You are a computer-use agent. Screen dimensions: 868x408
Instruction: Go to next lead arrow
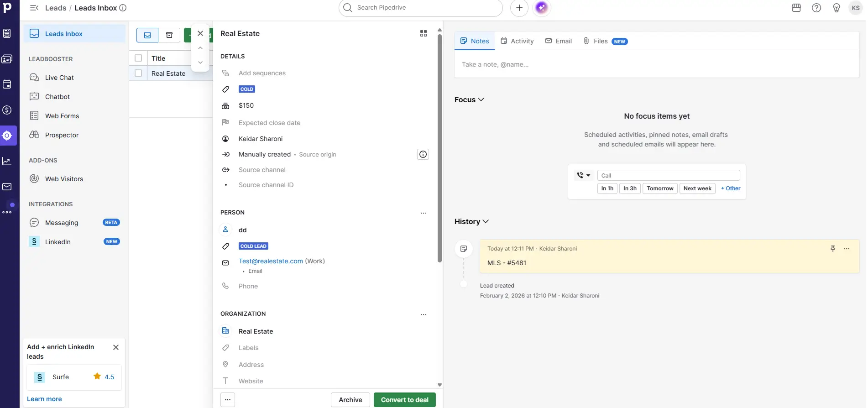(x=200, y=63)
